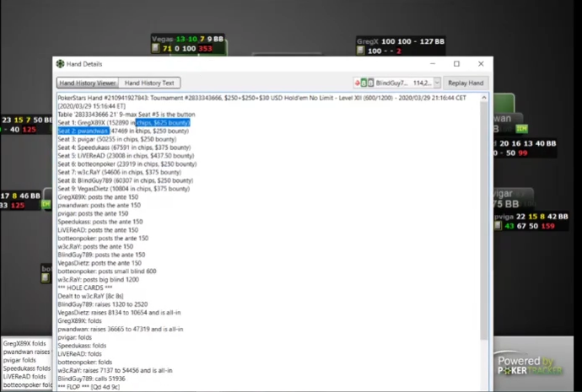Click 'Dealt to w3c.RaY [8c 8s]' line
Image resolution: width=582 pixels, height=392 pixels.
(x=90, y=296)
